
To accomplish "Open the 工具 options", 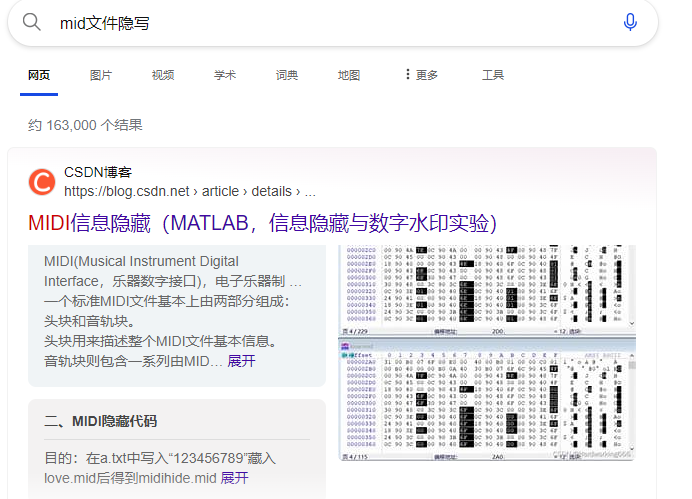I will (x=493, y=75).
